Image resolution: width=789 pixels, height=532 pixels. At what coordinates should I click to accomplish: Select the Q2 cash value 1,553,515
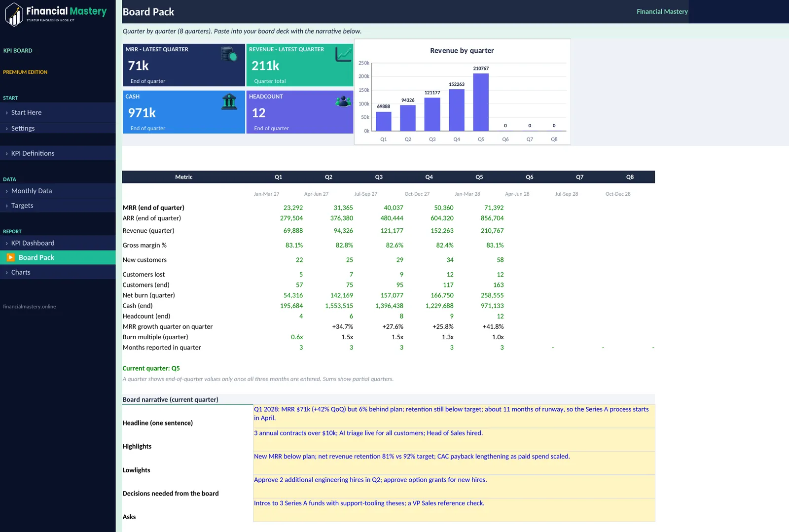point(339,306)
